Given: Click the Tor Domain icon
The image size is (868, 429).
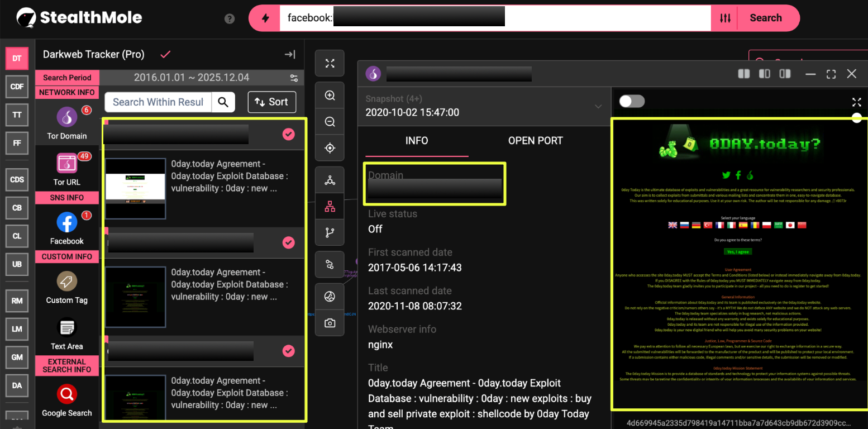Looking at the screenshot, I should (x=66, y=118).
